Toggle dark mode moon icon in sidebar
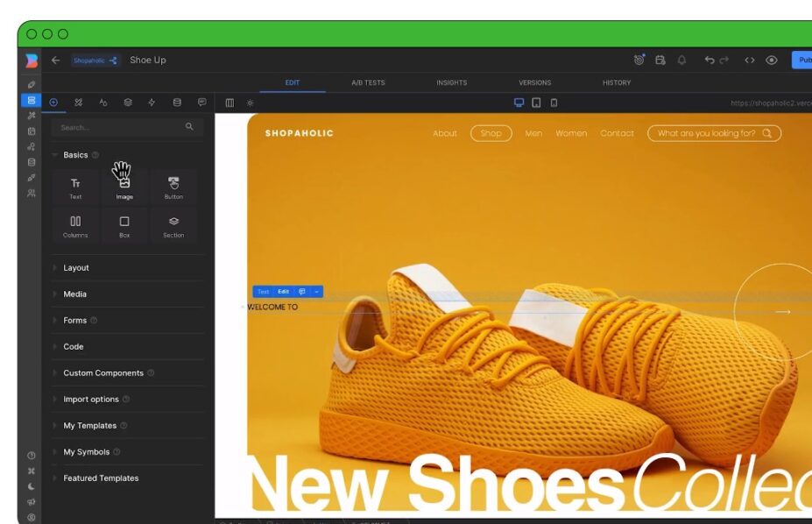This screenshot has width=812, height=524. [x=32, y=486]
